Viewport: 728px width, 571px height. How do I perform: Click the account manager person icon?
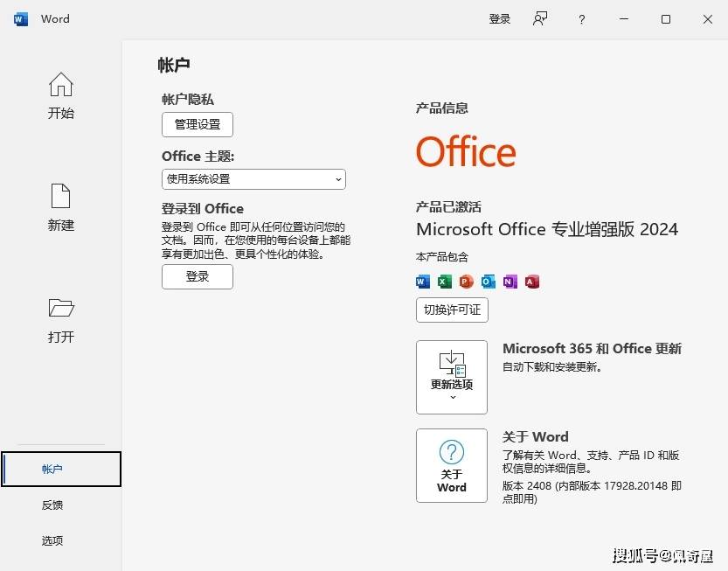[540, 19]
